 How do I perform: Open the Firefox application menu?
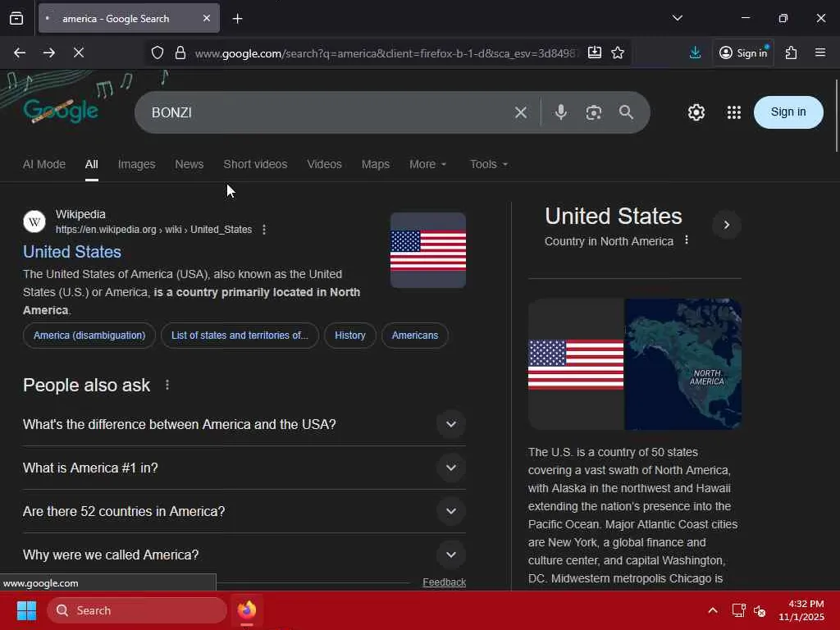pyautogui.click(x=819, y=52)
